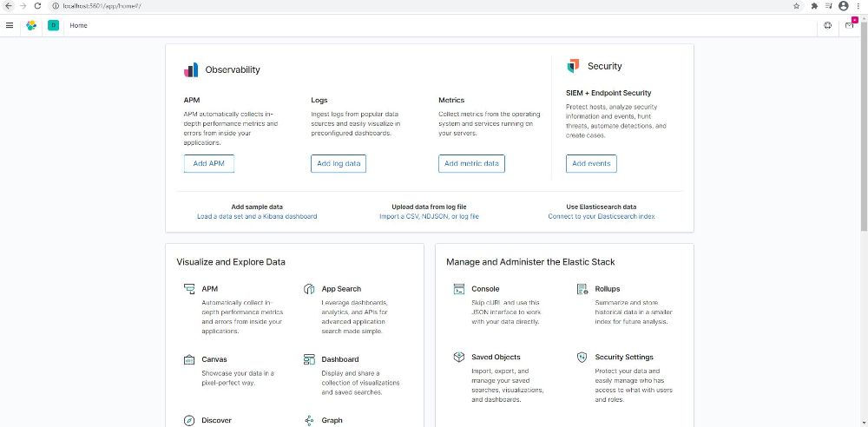Viewport: 868px width, 427px height.
Task: Click the Security heading text
Action: tap(604, 66)
